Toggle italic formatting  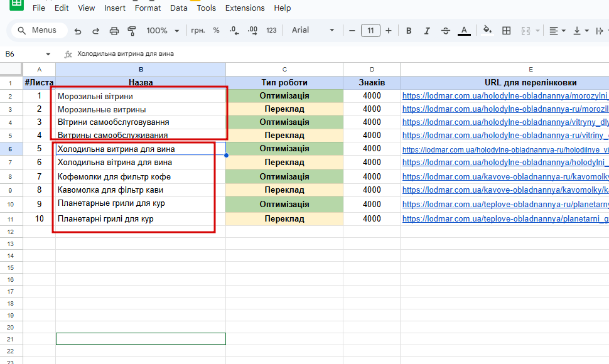(x=427, y=31)
